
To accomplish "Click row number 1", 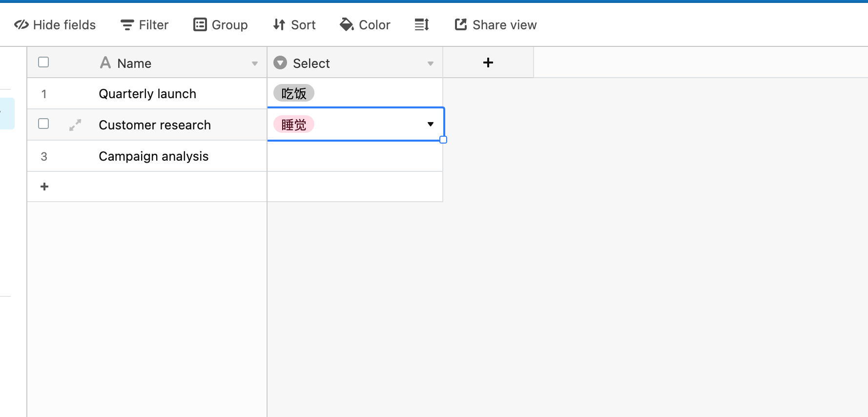I will [44, 94].
